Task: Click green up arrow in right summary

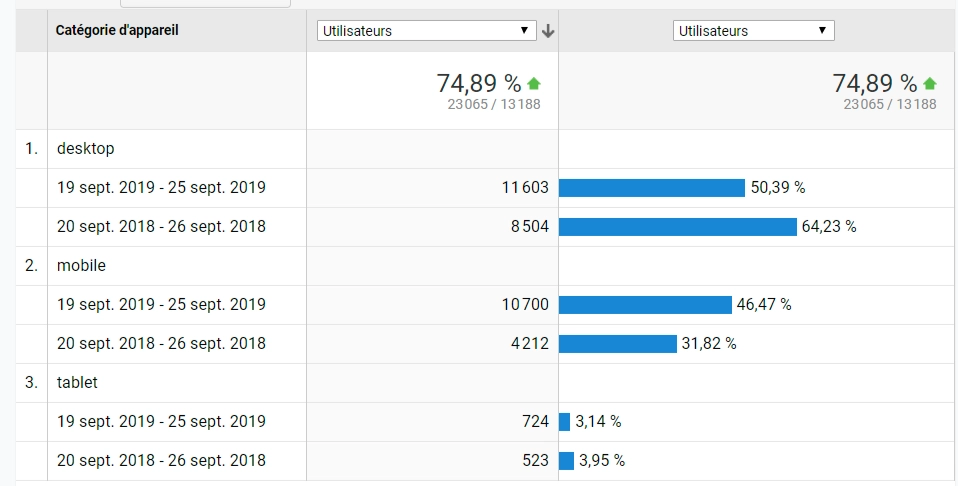Action: pyautogui.click(x=930, y=83)
